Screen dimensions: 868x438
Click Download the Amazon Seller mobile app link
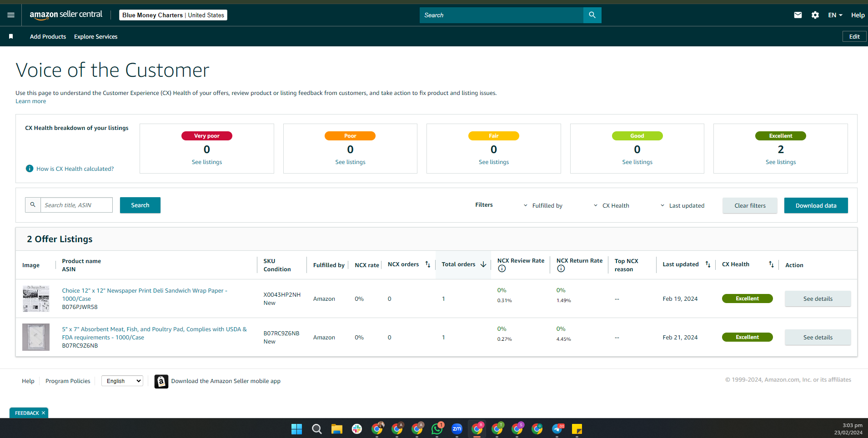(226, 381)
